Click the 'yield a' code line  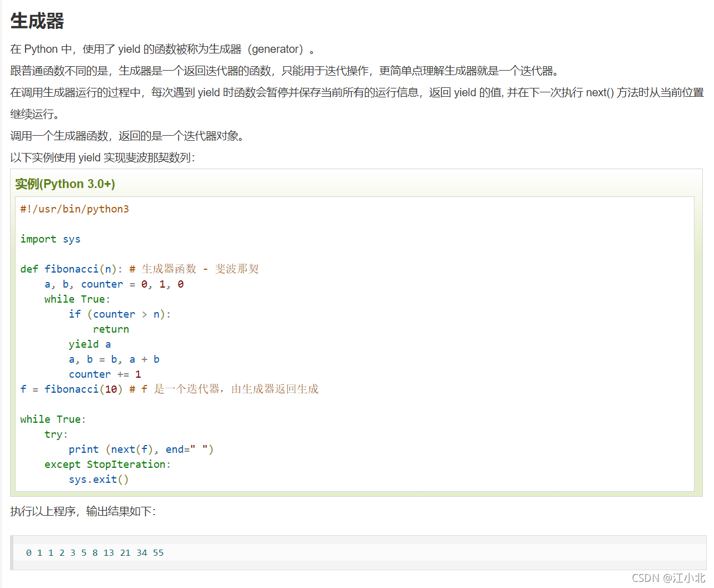[90, 344]
